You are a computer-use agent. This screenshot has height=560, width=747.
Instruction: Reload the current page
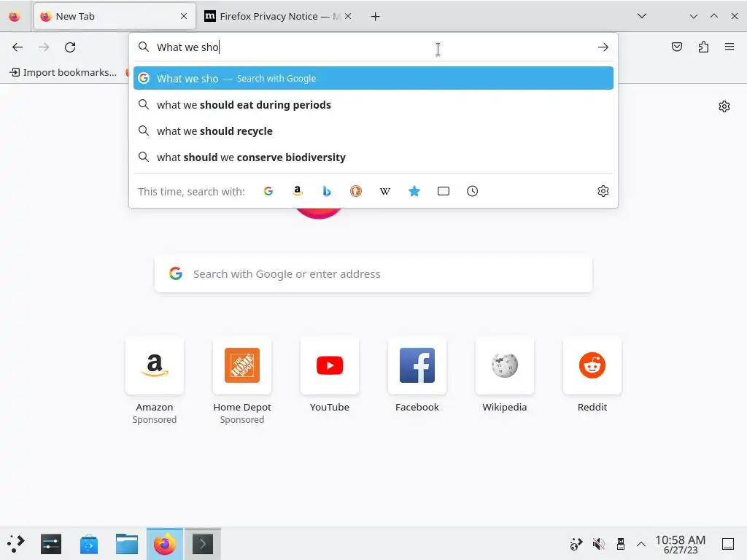click(70, 47)
